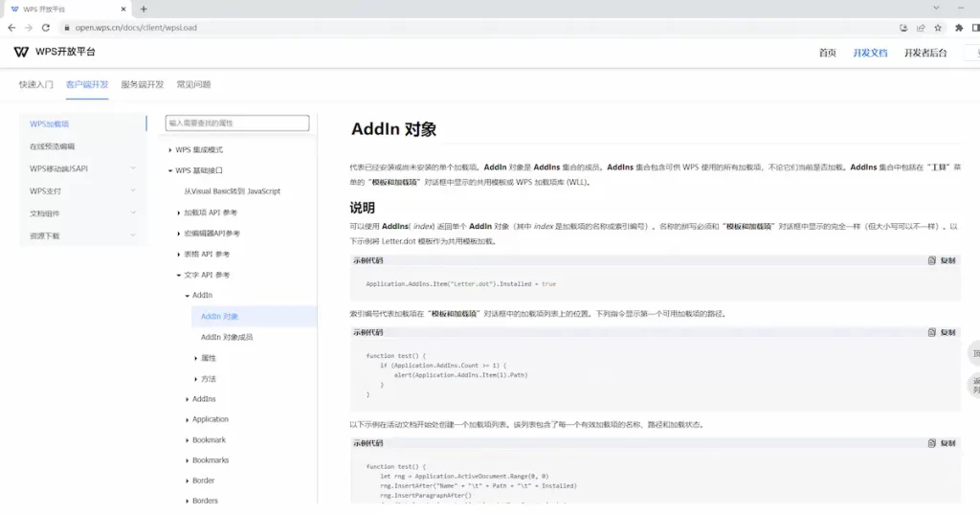The image size is (980, 514).
Task: Switch to 常见问题 tab
Action: tap(193, 84)
